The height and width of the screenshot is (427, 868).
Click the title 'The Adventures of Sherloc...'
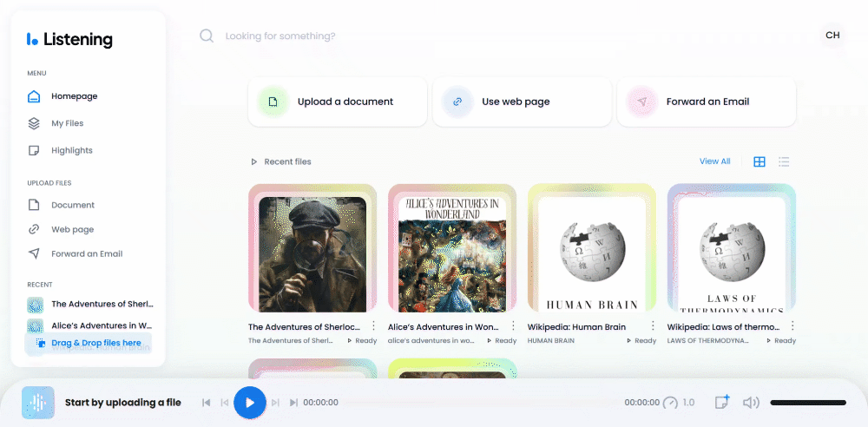(x=304, y=326)
